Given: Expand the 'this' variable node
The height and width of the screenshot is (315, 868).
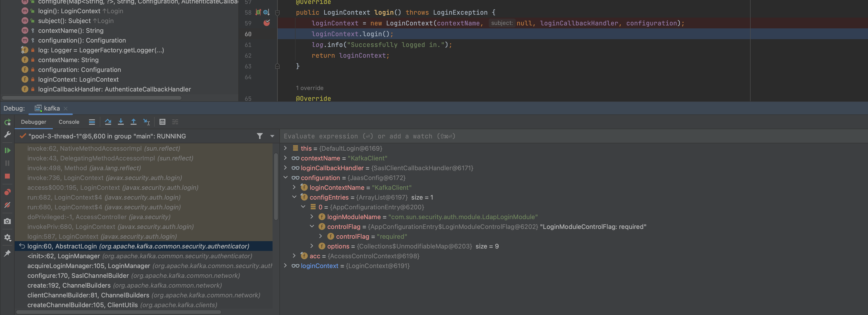Looking at the screenshot, I should pyautogui.click(x=286, y=148).
